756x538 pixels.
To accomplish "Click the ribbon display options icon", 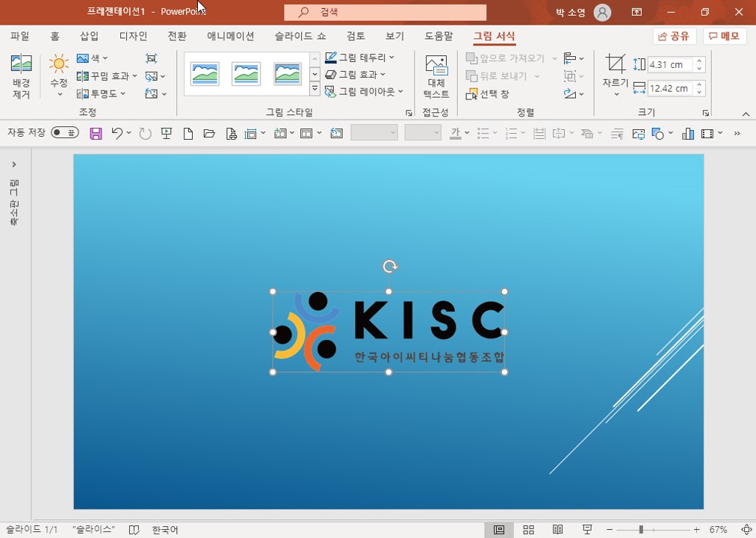I will (637, 12).
